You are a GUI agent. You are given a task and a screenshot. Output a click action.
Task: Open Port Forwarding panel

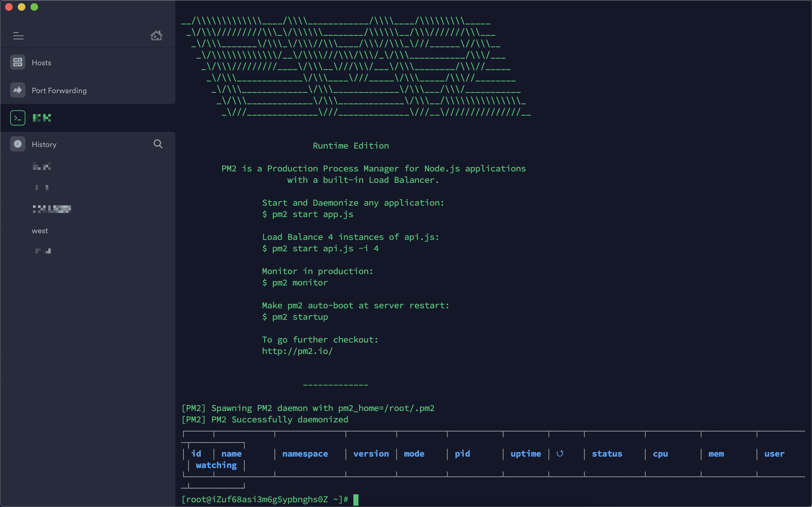pos(60,91)
